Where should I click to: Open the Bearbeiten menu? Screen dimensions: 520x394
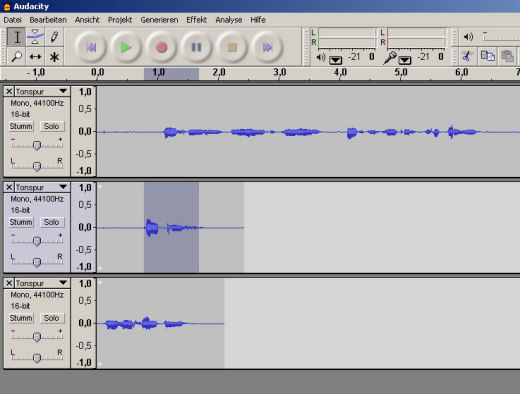tap(48, 20)
